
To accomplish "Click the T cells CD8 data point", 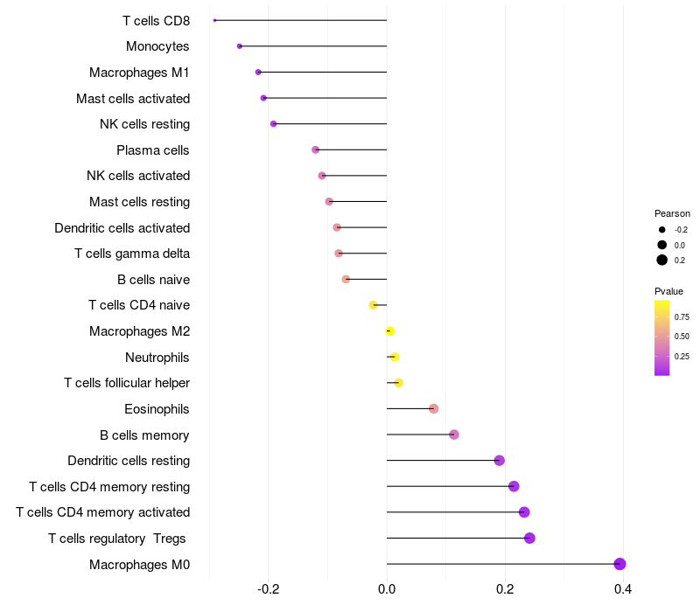I will pyautogui.click(x=214, y=20).
